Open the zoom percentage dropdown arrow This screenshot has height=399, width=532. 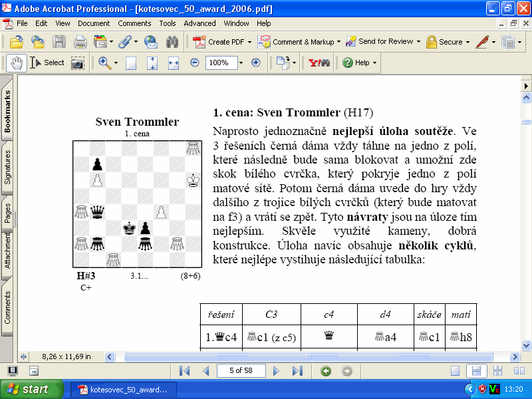(241, 63)
